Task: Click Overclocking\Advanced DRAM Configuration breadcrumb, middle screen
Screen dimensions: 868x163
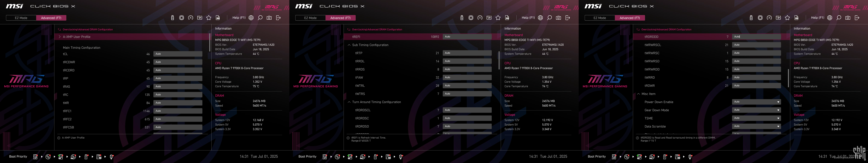Action: click(377, 30)
